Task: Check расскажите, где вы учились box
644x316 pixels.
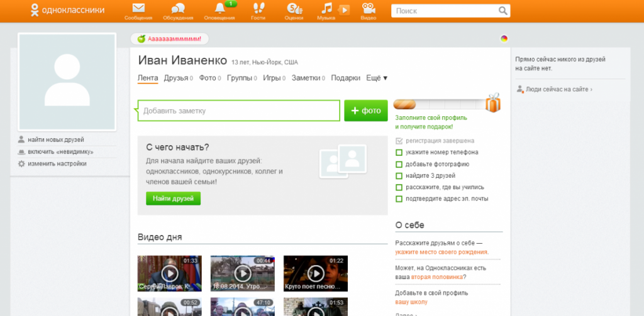Action: click(x=399, y=187)
